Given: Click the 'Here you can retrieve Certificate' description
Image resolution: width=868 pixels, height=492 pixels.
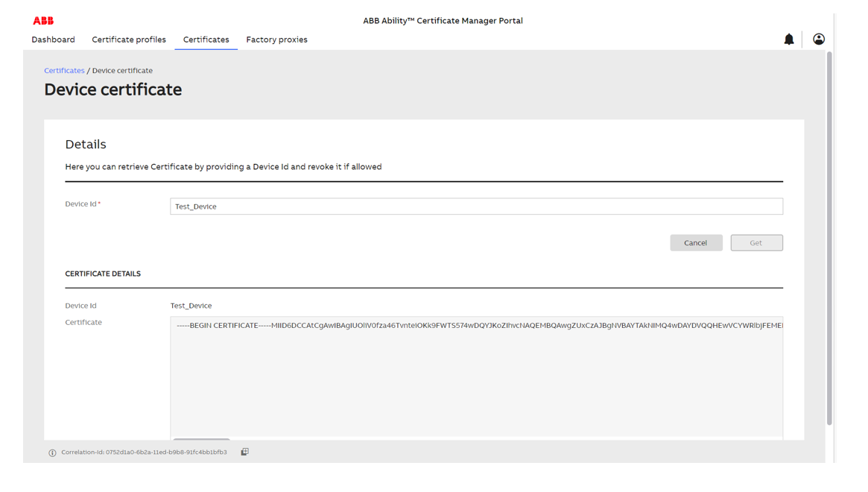Looking at the screenshot, I should pos(223,167).
